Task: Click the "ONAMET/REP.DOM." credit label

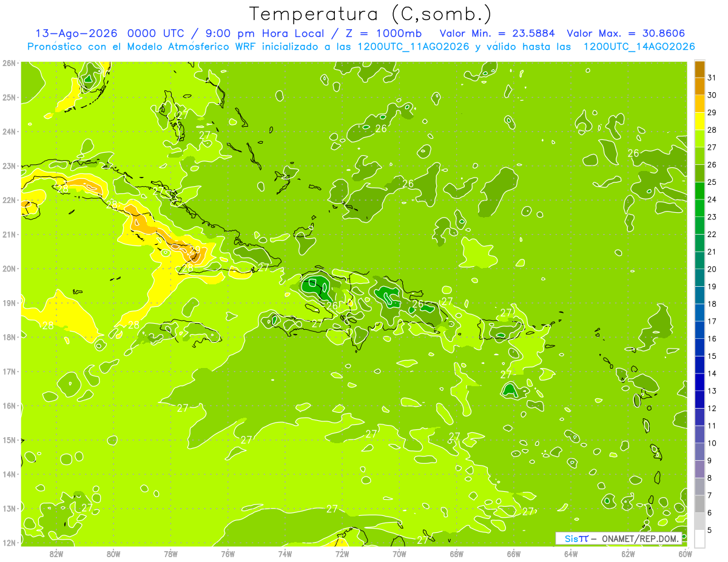Action: pos(639,538)
